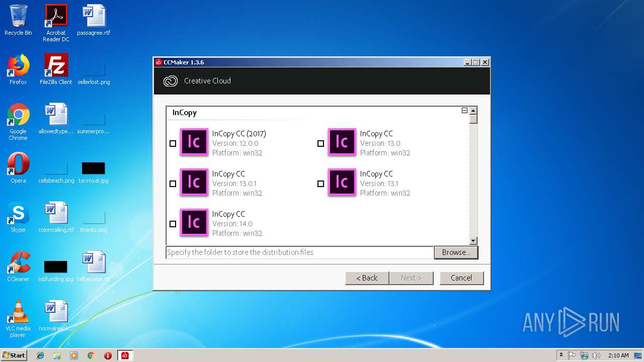Click the Browse... button
This screenshot has width=644, height=362.
[x=456, y=252]
